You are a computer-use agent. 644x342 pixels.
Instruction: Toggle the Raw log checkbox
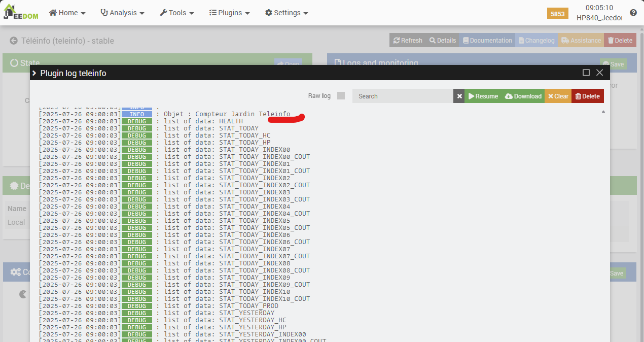point(341,96)
